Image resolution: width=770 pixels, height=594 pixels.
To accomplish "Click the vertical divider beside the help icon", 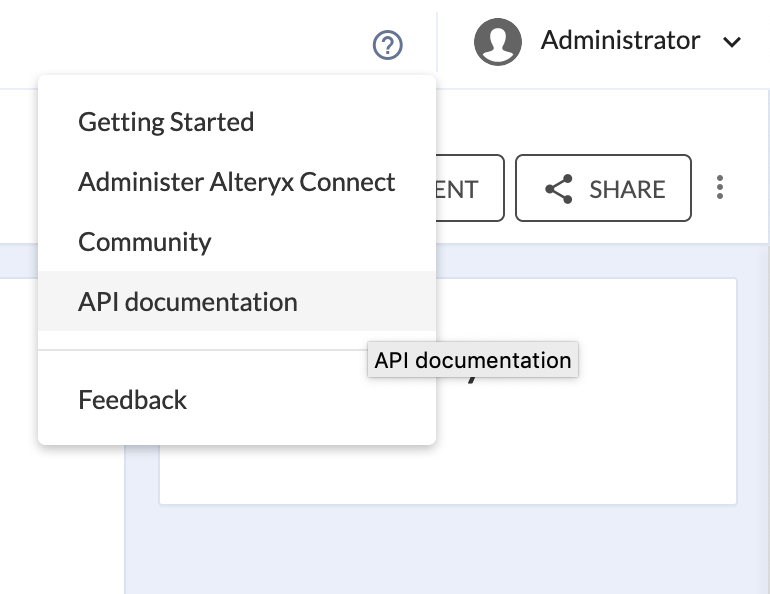I will pos(437,42).
